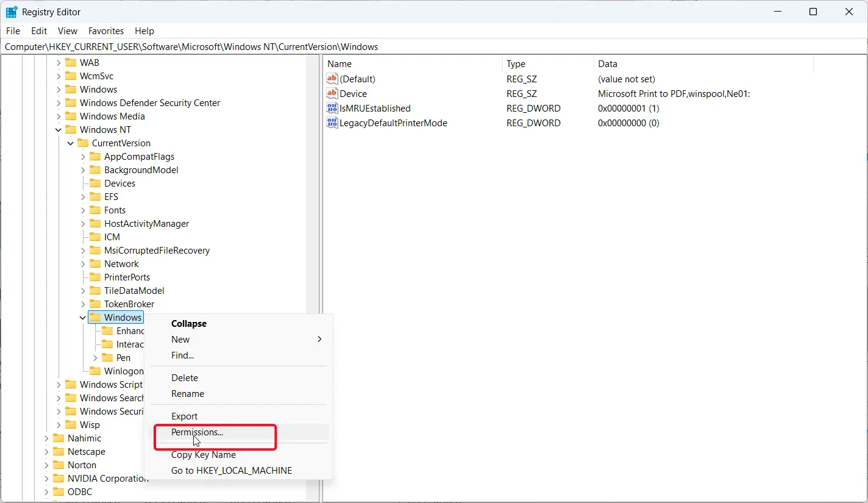Viewport: 868px width, 503px height.
Task: Click the WcmSvc folder icon
Action: pyautogui.click(x=71, y=76)
